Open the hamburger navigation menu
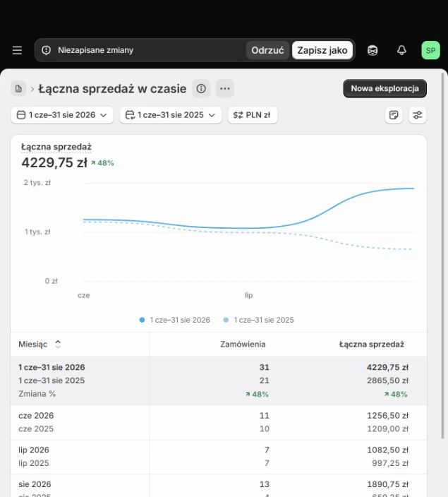The image size is (448, 497). point(17,50)
